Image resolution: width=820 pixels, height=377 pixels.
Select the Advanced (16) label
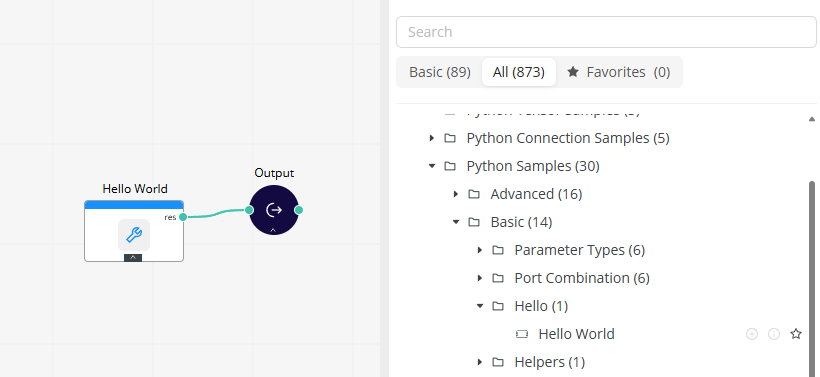(536, 195)
